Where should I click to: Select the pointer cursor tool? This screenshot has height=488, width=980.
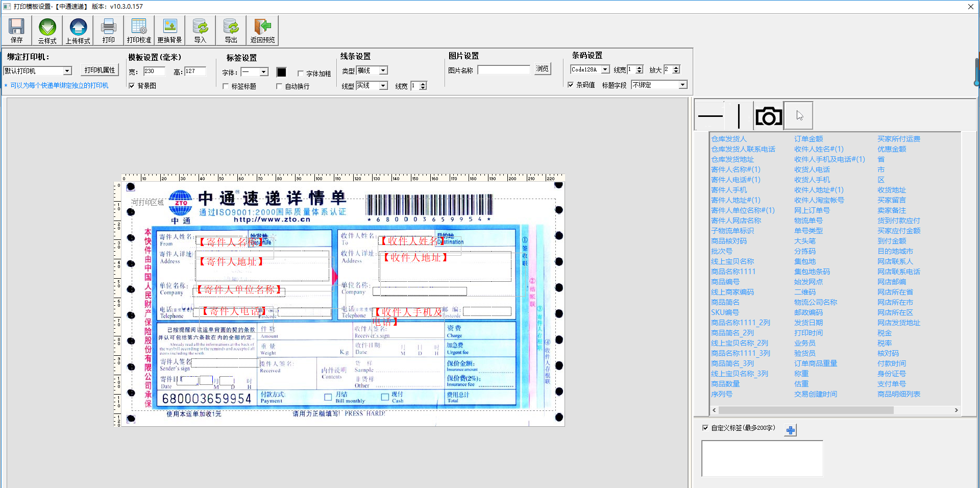coord(798,116)
